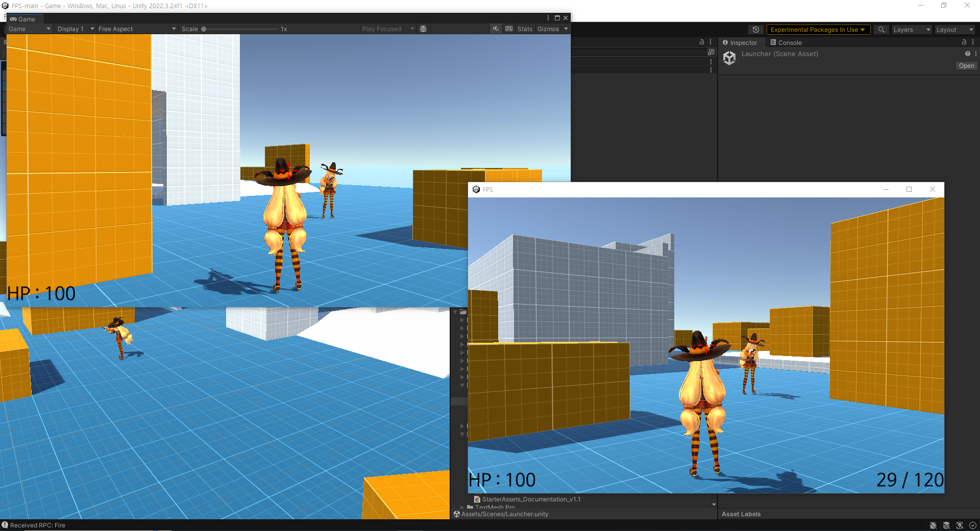Open the Play Focused dropdown
Image resolution: width=980 pixels, height=531 pixels.
point(388,29)
